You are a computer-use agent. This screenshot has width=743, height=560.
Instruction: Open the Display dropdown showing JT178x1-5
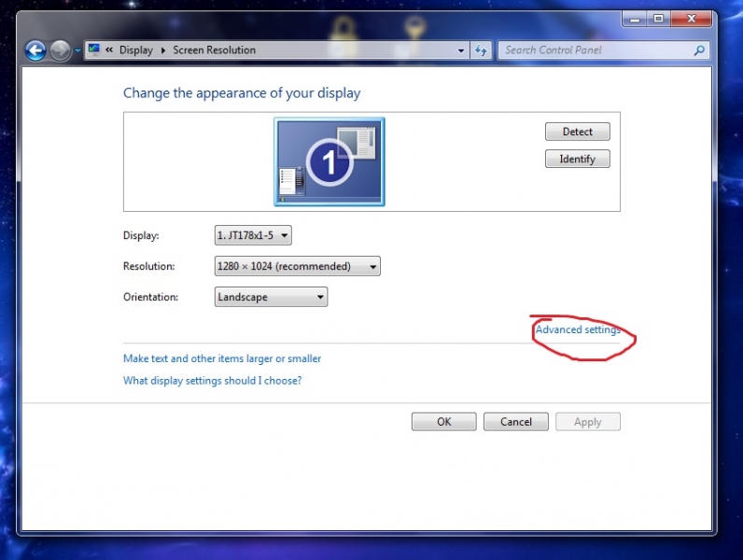coord(253,236)
